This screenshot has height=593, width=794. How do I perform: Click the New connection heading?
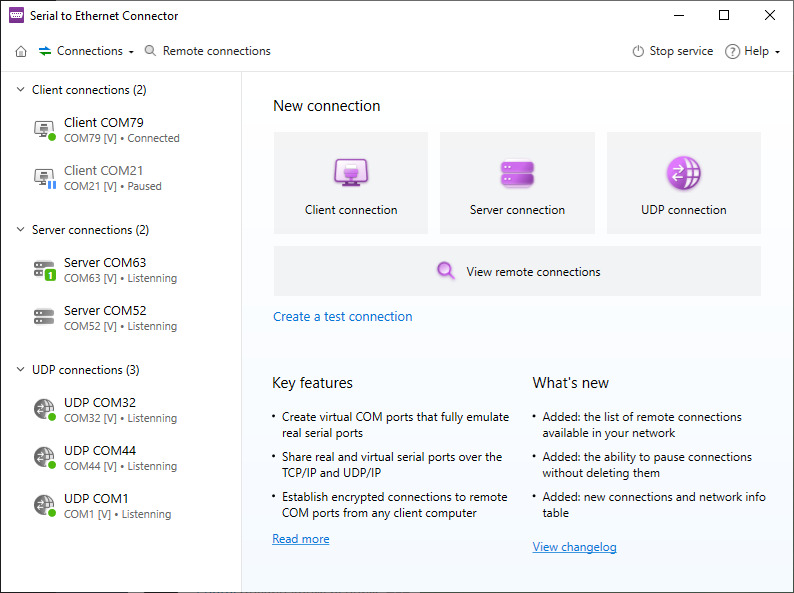click(x=327, y=106)
